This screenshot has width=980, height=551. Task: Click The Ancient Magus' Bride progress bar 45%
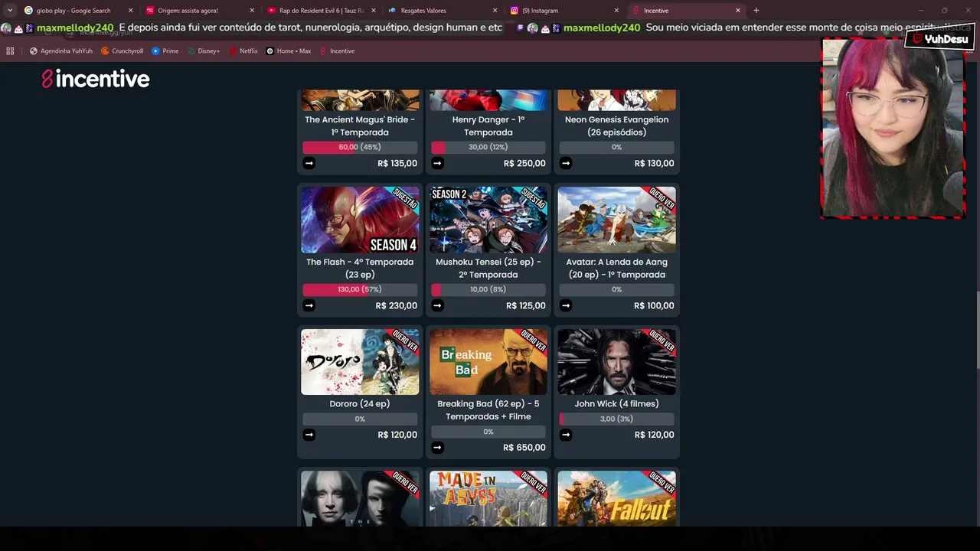pos(360,147)
